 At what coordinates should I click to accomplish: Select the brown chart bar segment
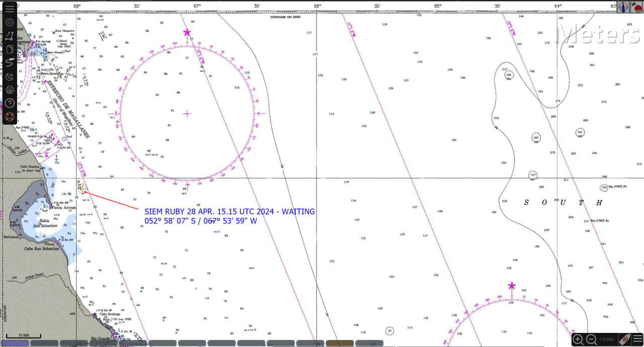click(x=340, y=343)
